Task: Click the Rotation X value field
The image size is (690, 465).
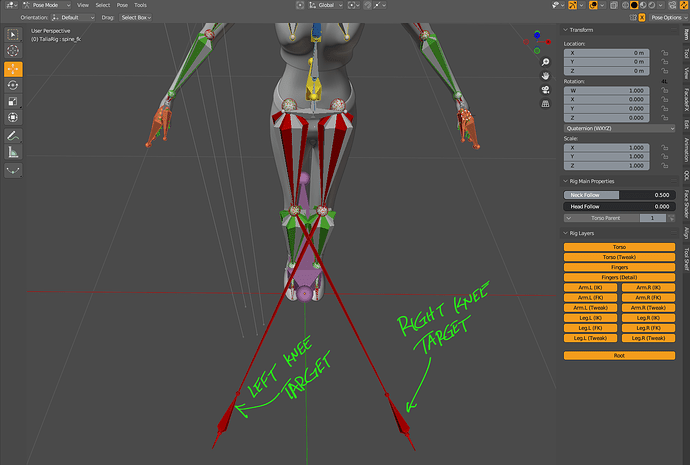Action: [x=606, y=100]
